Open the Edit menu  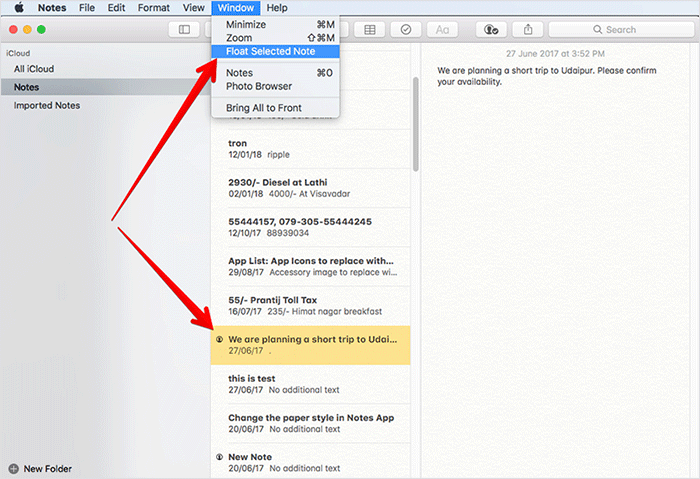click(x=116, y=8)
